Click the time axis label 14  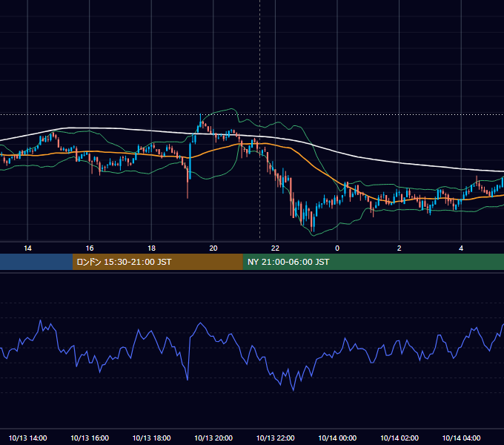click(x=27, y=248)
